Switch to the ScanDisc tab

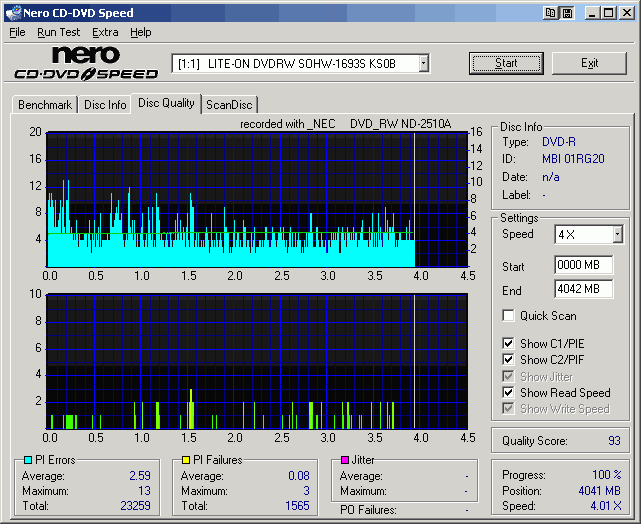pyautogui.click(x=229, y=105)
